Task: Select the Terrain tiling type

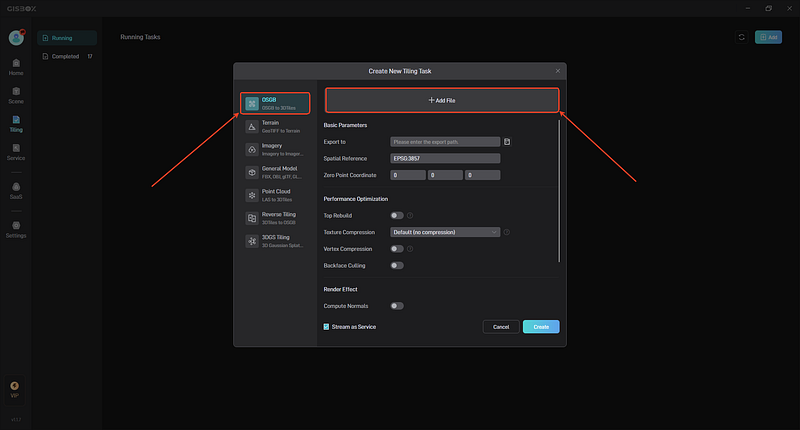Action: [275, 127]
